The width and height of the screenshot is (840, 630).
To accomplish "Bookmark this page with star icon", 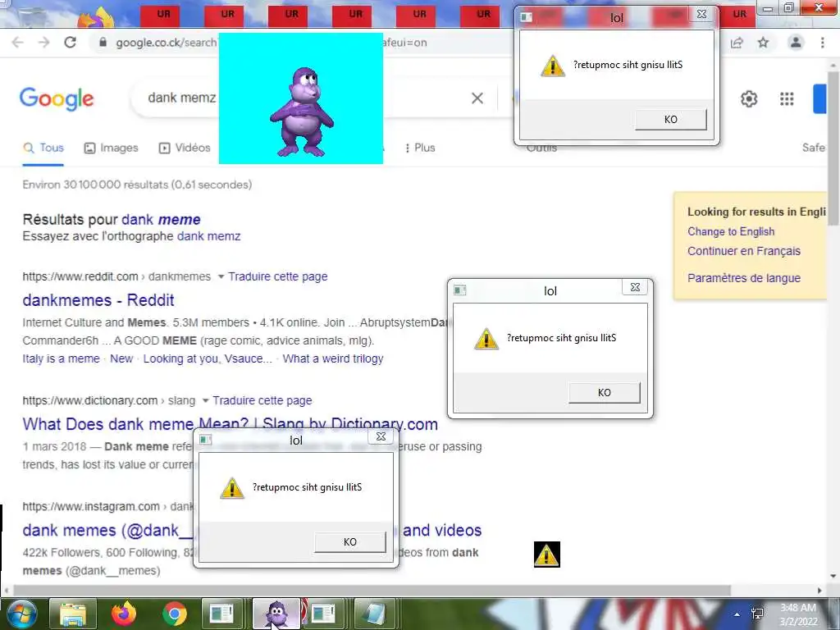I will 764,43.
